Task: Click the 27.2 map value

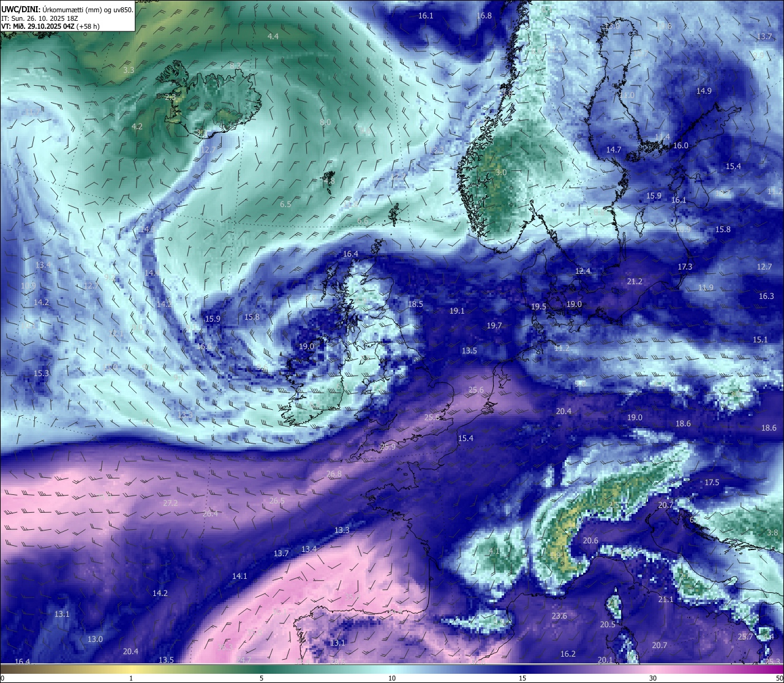Action: [170, 504]
